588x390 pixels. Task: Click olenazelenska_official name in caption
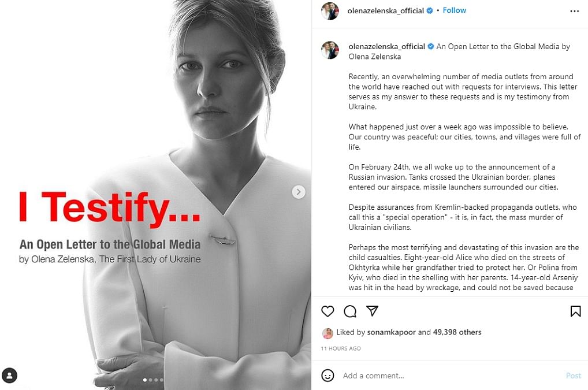[x=386, y=46]
